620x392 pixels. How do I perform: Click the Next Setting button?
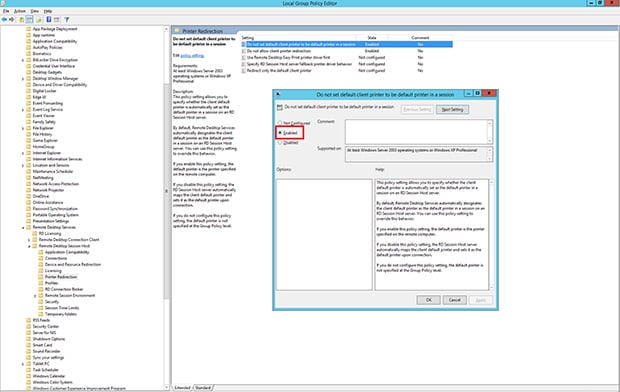pos(452,110)
